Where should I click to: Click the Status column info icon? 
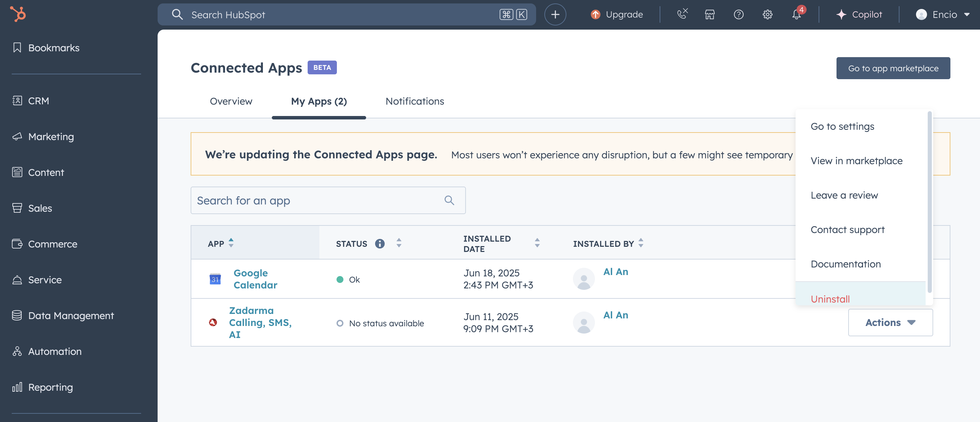379,244
